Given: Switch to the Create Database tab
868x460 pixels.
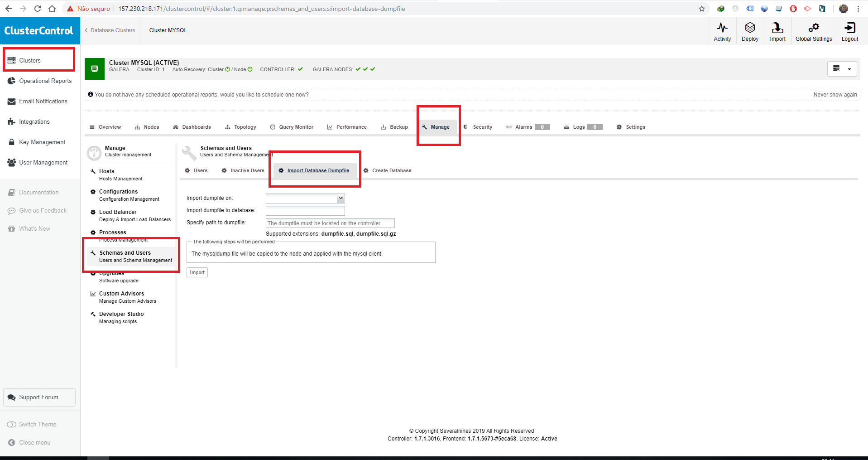Looking at the screenshot, I should (392, 170).
